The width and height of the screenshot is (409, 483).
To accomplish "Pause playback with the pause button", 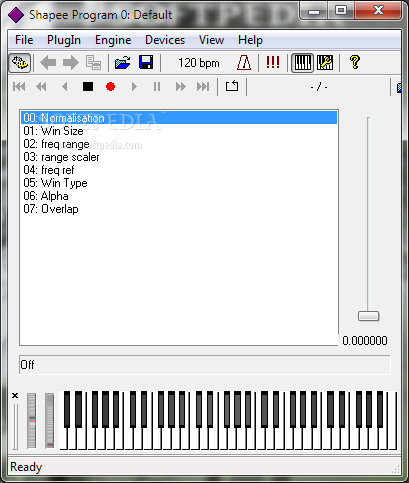I will click(x=157, y=87).
